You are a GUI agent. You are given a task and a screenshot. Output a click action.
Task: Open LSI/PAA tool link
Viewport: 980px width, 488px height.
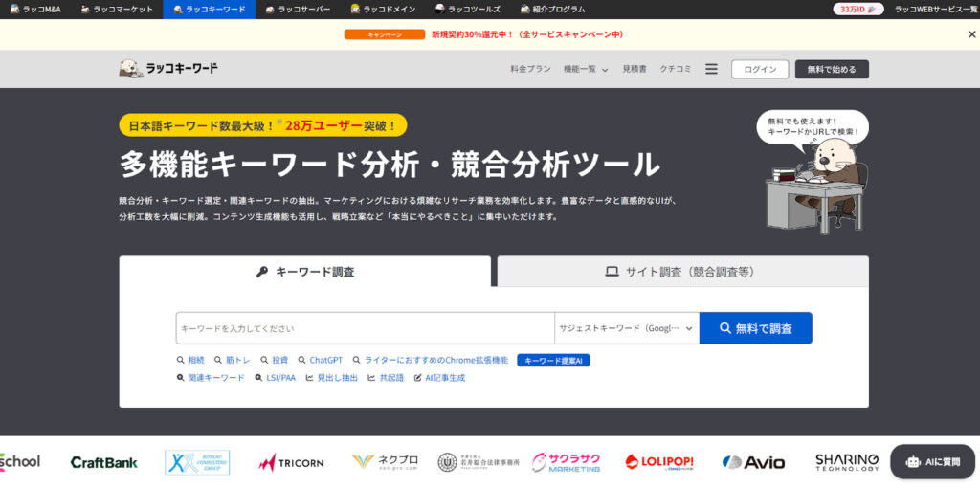pyautogui.click(x=275, y=378)
